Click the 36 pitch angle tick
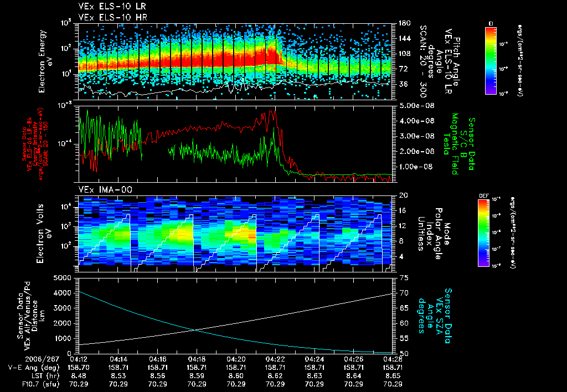 click(402, 84)
